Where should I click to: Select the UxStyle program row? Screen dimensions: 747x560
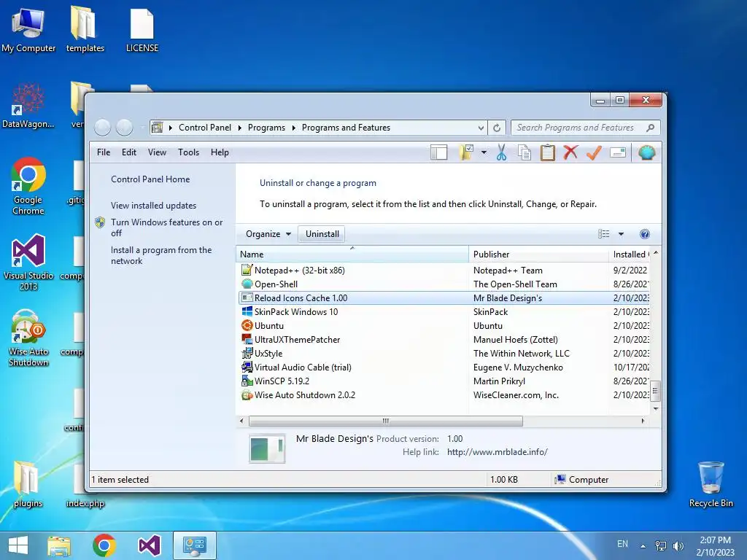point(443,353)
